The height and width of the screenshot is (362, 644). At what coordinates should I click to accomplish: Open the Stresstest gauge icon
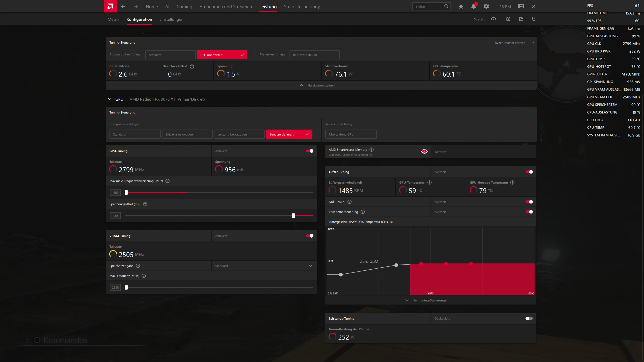tap(493, 19)
